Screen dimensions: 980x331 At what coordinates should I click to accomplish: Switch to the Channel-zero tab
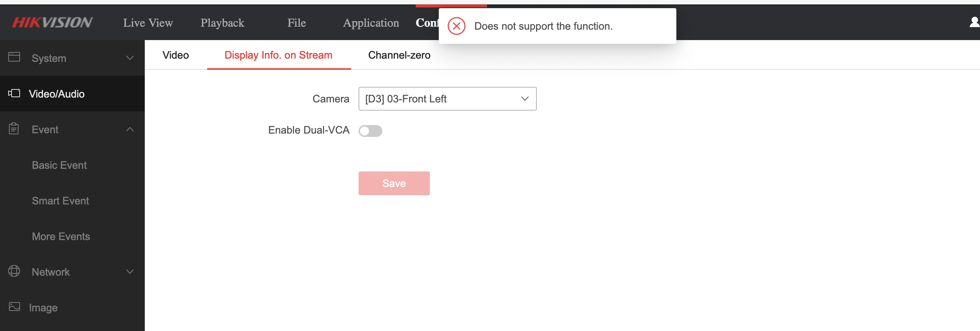point(399,55)
